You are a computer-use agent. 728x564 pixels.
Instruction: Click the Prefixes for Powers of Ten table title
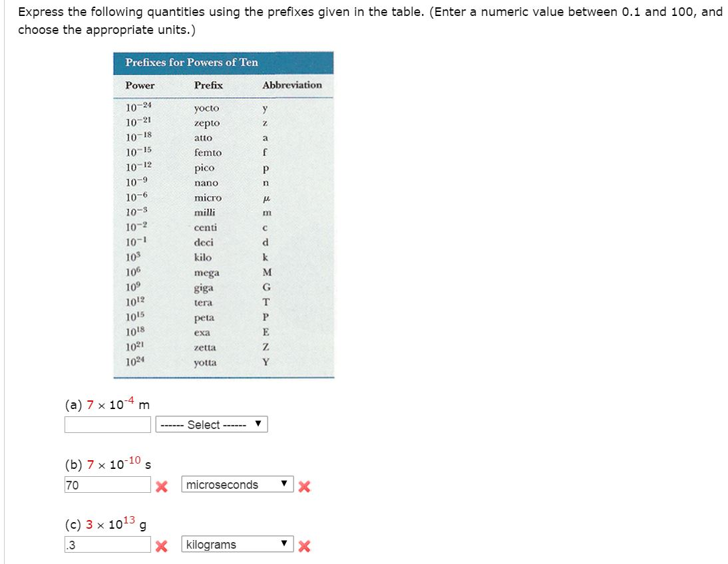click(192, 63)
